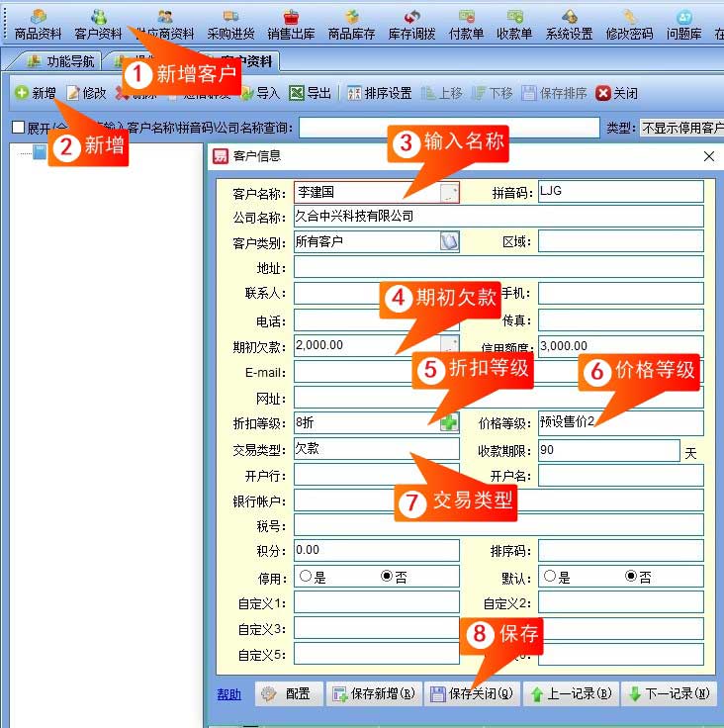This screenshot has width=724, height=728.
Task: Open 价格等级 combo showing 预设售价2
Action: [x=620, y=422]
